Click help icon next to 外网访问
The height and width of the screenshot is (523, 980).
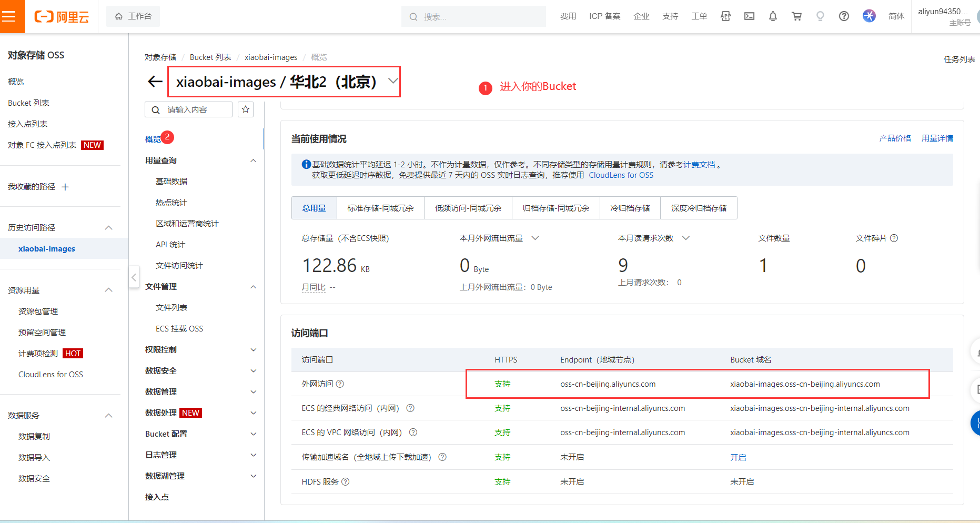(x=340, y=384)
